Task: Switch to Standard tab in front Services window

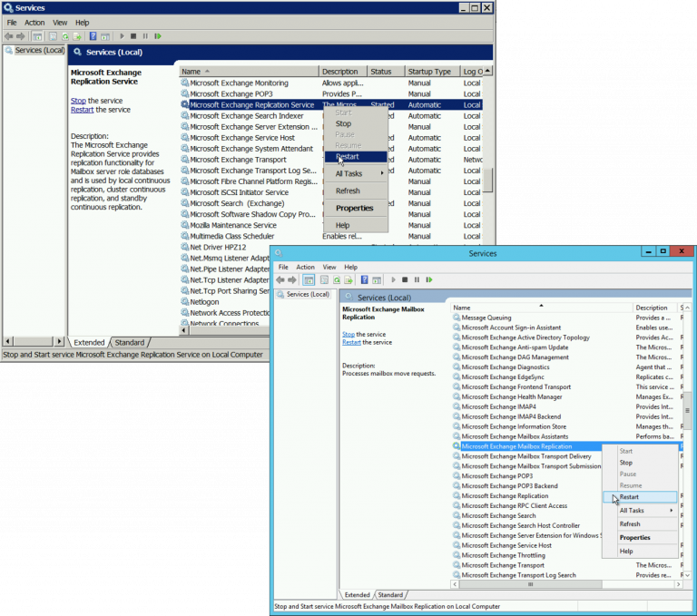Action: pos(390,595)
